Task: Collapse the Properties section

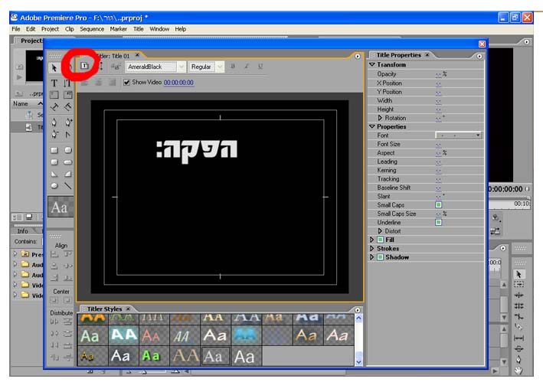Action: tap(372, 127)
